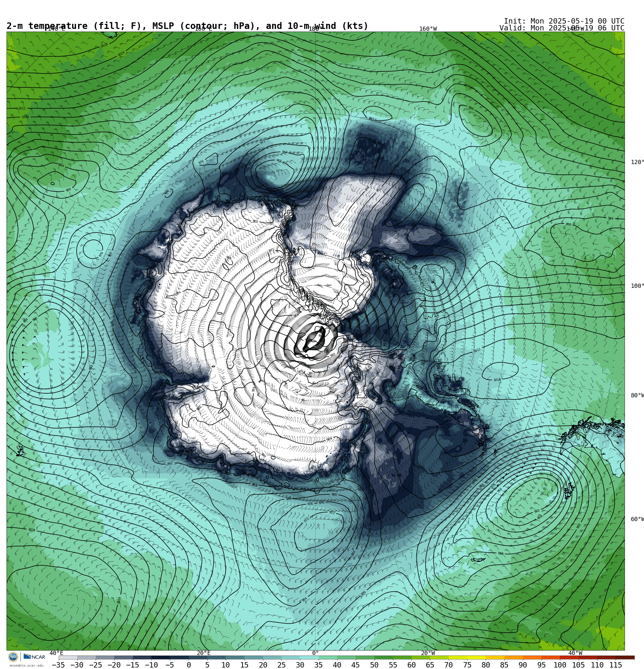
Task: Click the 1008 isobar label at left edge
Action: [25, 117]
